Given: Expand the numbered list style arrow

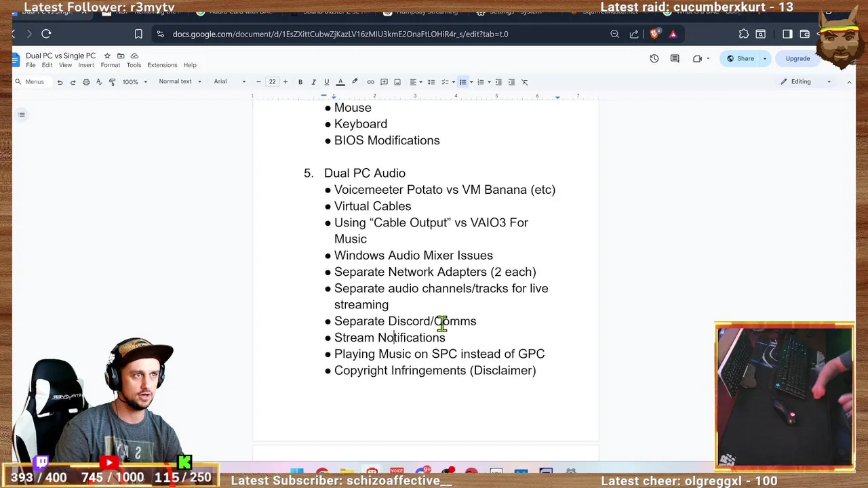Looking at the screenshot, I should pos(489,82).
